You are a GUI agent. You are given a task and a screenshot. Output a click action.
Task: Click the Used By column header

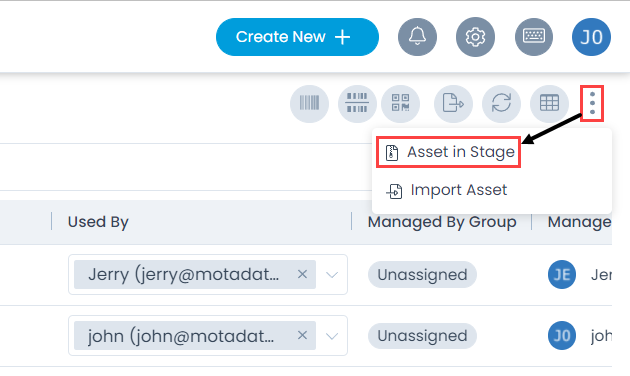tap(98, 222)
